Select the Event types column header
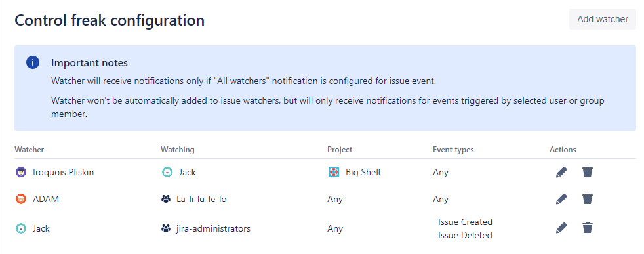 tap(453, 150)
